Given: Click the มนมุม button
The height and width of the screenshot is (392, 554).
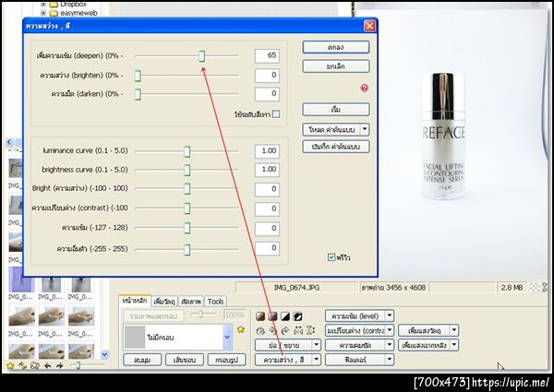Looking at the screenshot, I should (142, 360).
